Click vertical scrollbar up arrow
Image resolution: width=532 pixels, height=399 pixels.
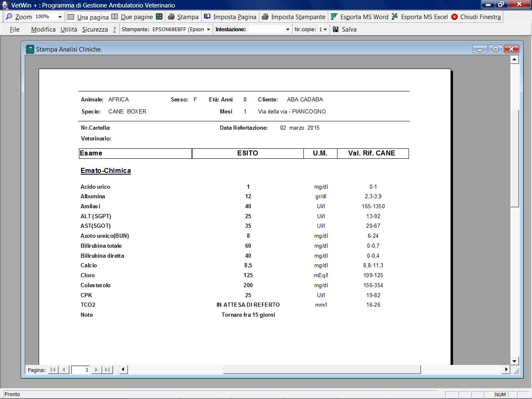(515, 59)
